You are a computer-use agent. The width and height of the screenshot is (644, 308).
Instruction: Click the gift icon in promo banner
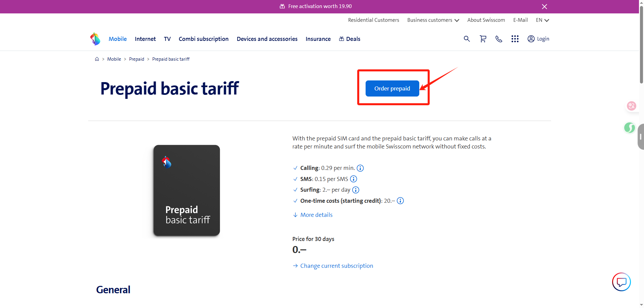(282, 6)
